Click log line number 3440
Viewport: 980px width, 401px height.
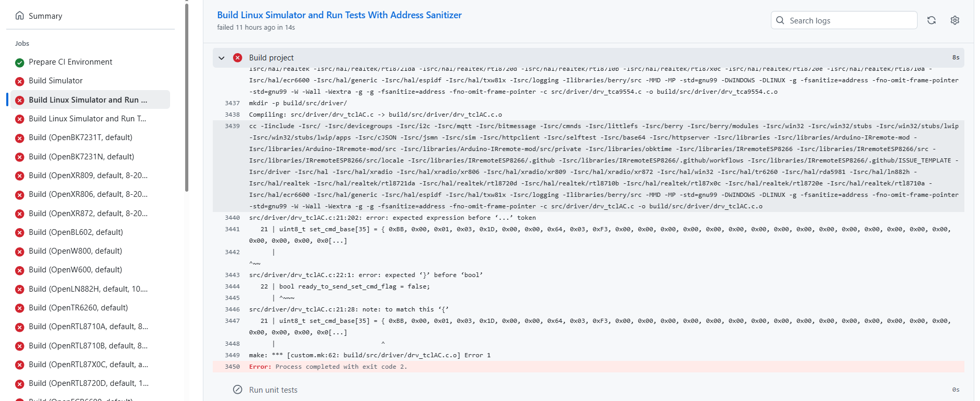click(x=232, y=218)
